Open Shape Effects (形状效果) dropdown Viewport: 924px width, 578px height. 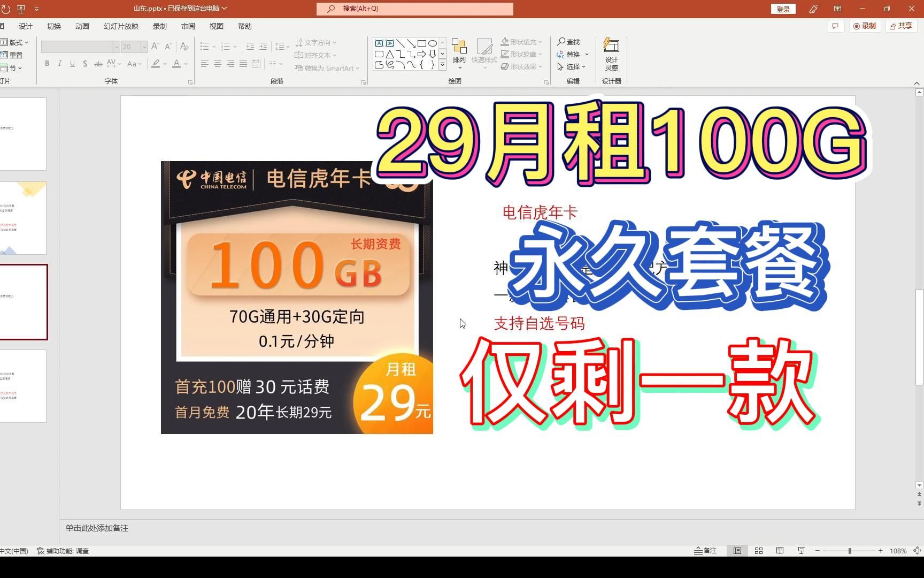[521, 66]
